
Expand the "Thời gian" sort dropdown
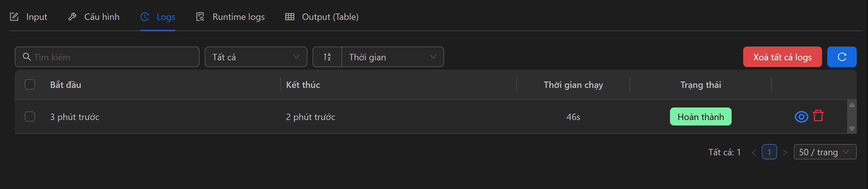tap(392, 57)
